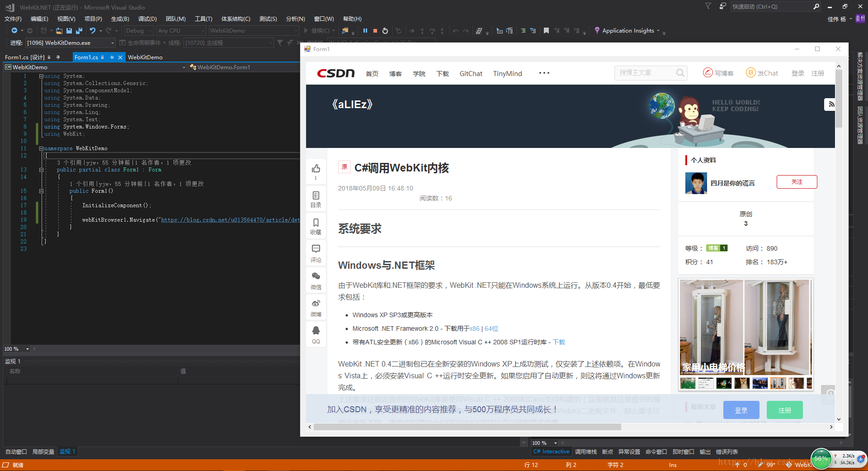Click the 发Chat icon link
Image resolution: width=868 pixels, height=471 pixels.
pyautogui.click(x=762, y=73)
